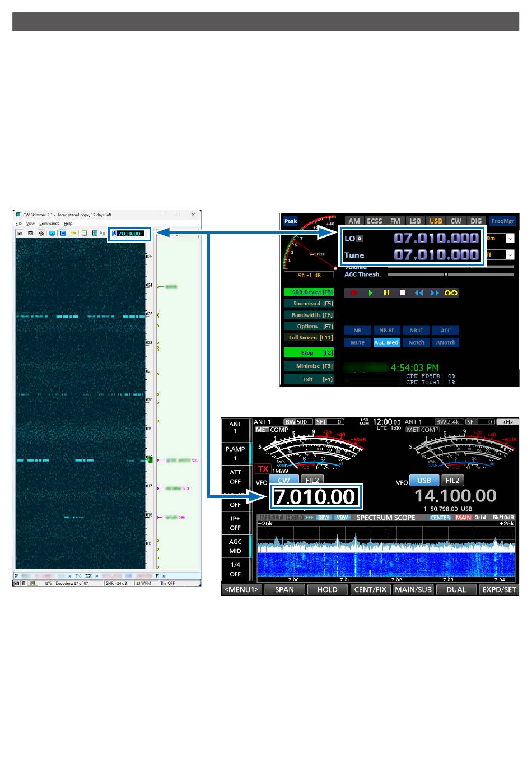Open the Commands menu in CW Skimmer

(x=49, y=223)
